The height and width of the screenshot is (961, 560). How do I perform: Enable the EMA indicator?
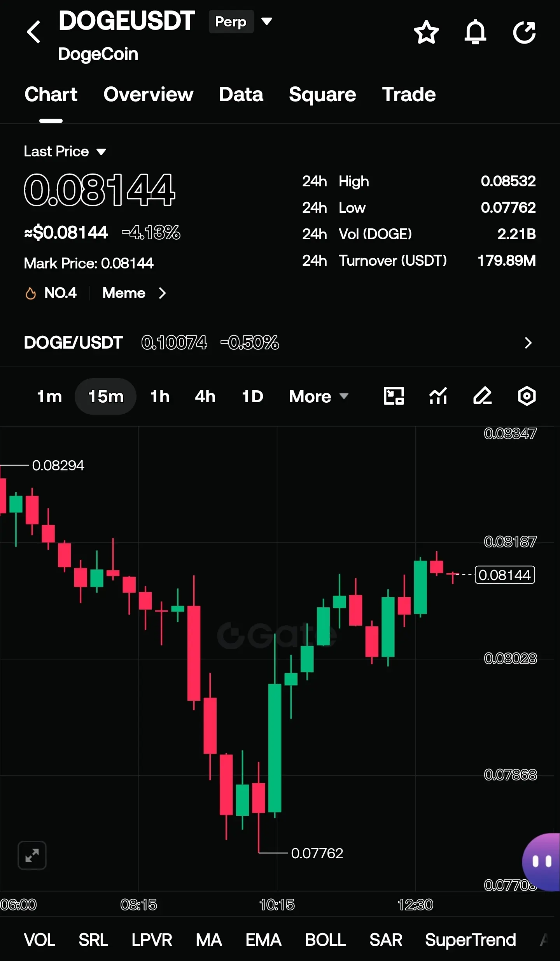(x=263, y=940)
